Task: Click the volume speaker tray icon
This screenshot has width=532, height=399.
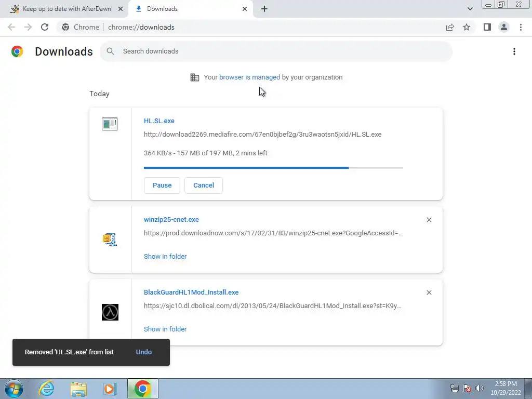Action: click(x=480, y=388)
